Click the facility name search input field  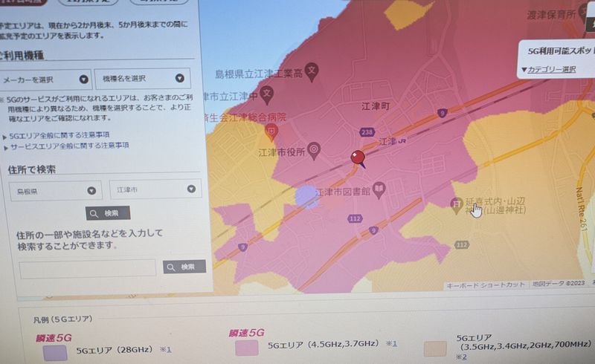88,269
